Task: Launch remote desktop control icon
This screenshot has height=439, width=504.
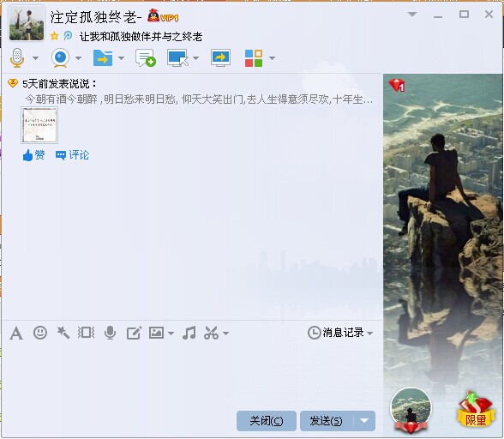Action: 177,58
